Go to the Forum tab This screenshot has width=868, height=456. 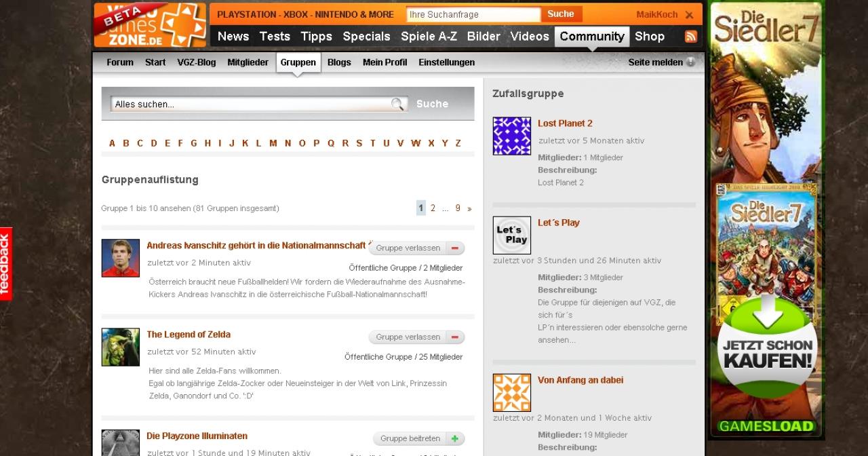(x=120, y=62)
